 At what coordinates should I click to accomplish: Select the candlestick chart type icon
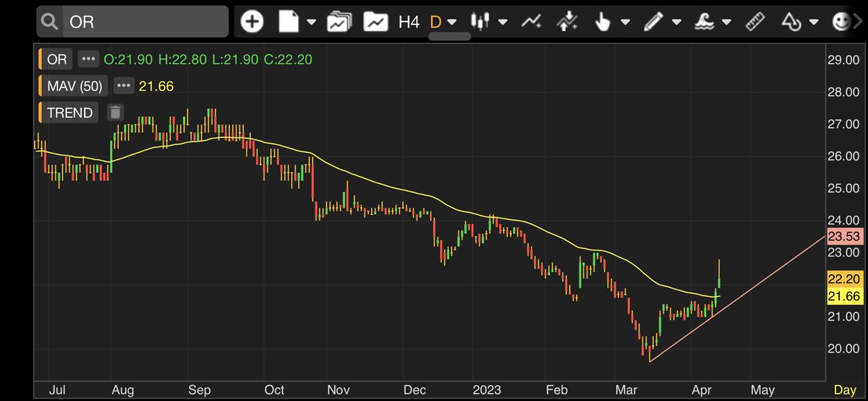tap(480, 22)
